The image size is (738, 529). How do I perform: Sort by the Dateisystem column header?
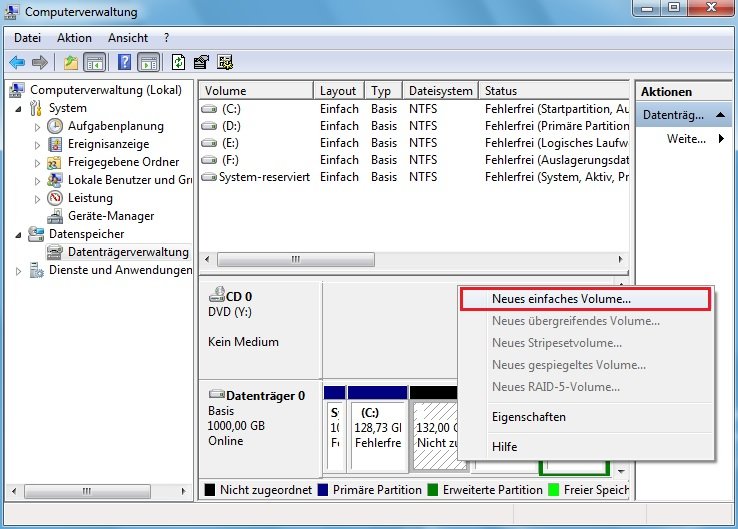tap(441, 90)
